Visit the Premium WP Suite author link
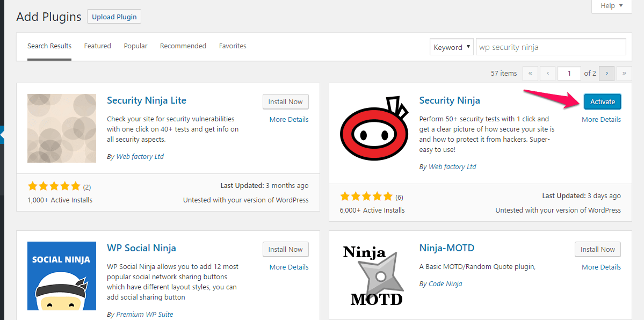The height and width of the screenshot is (320, 644). (144, 314)
